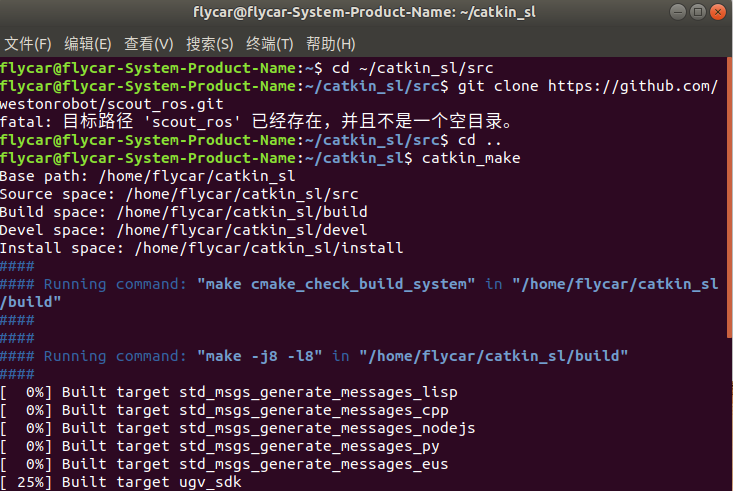Open the 文件(F) menu

(x=28, y=44)
